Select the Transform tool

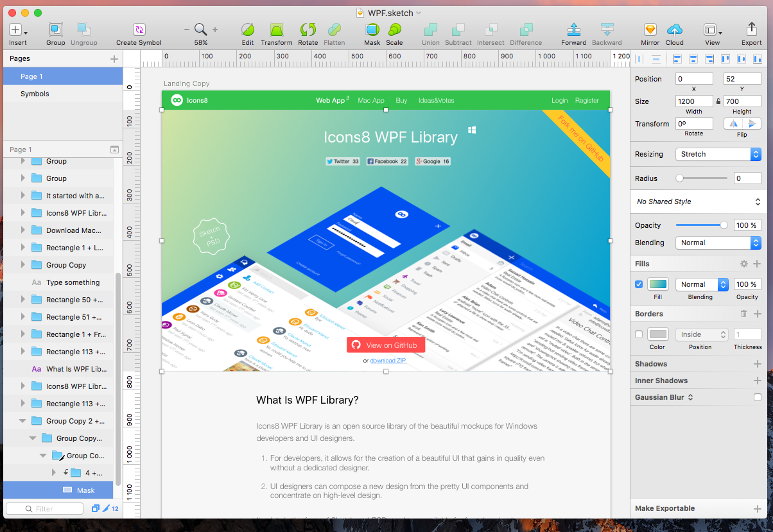click(x=276, y=30)
